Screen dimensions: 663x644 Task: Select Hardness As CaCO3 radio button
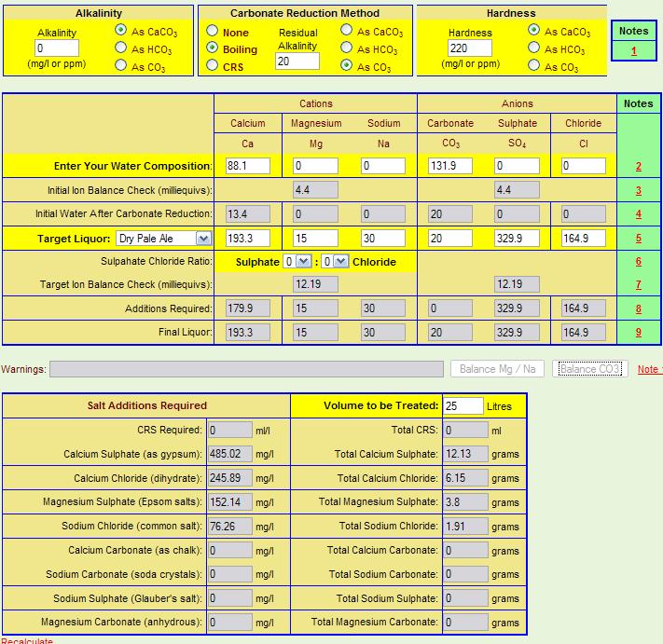[x=534, y=30]
